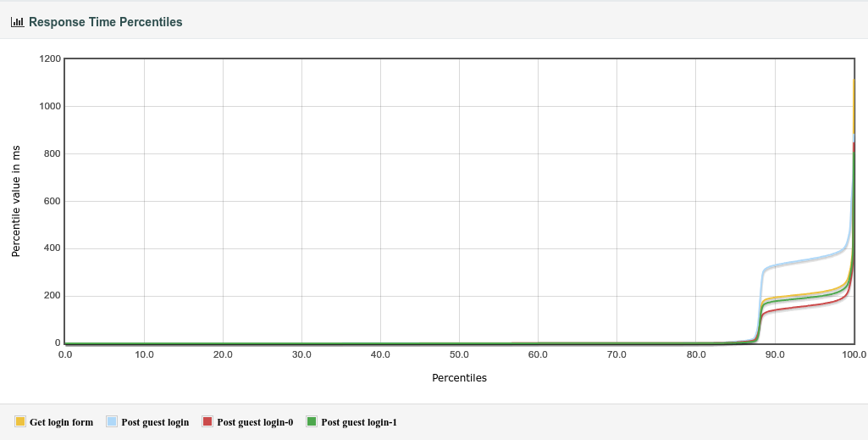Click the Percentiles x-axis title
Viewport: 868px width, 440px height.
pyautogui.click(x=460, y=378)
